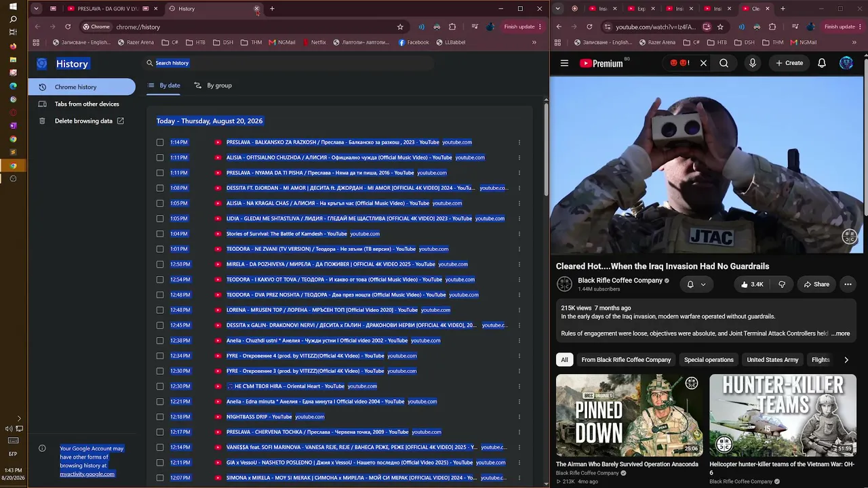Open Finish update menu in history window

point(523,27)
